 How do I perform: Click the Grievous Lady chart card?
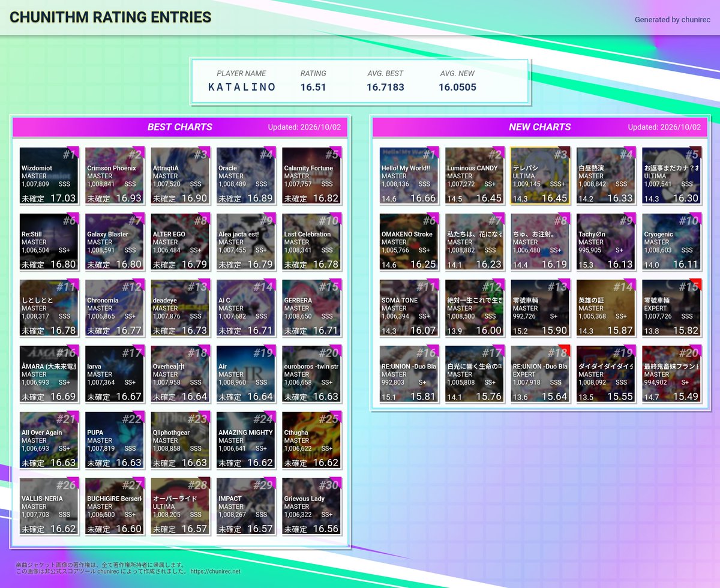click(312, 506)
